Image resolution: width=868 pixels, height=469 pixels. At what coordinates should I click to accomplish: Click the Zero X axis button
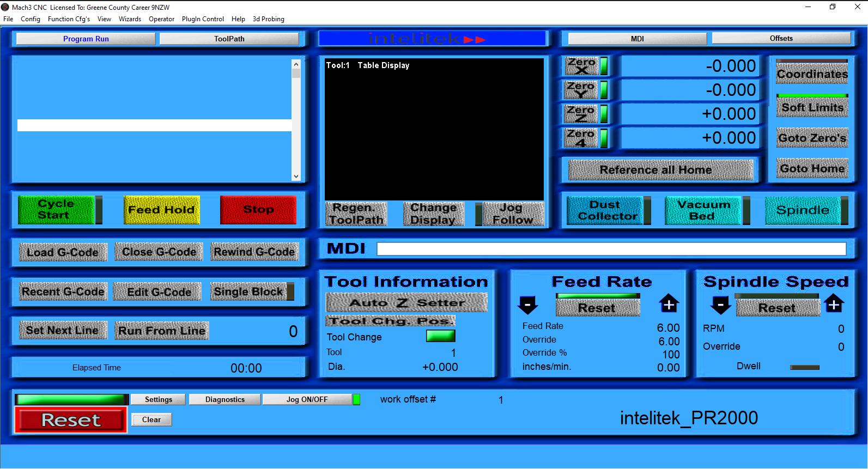[x=581, y=66]
